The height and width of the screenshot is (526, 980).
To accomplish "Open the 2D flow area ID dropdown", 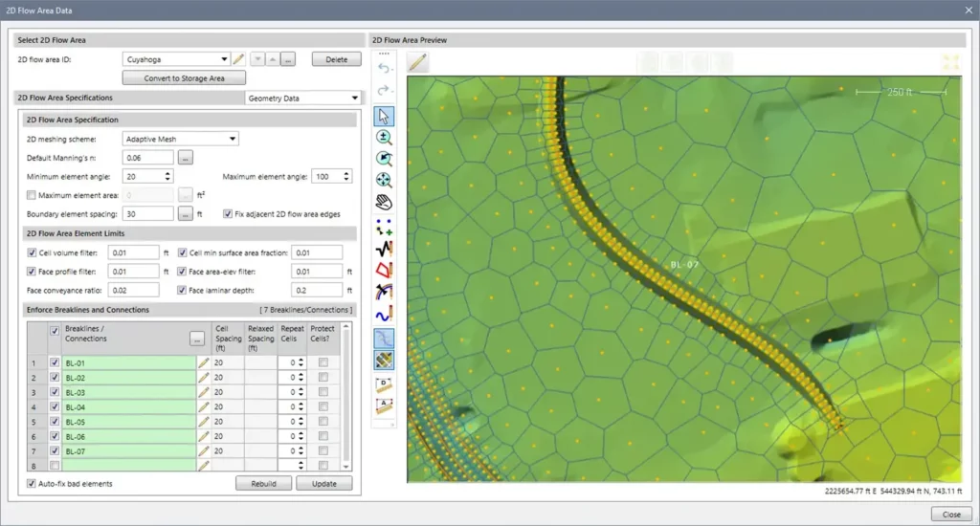I will [x=224, y=59].
